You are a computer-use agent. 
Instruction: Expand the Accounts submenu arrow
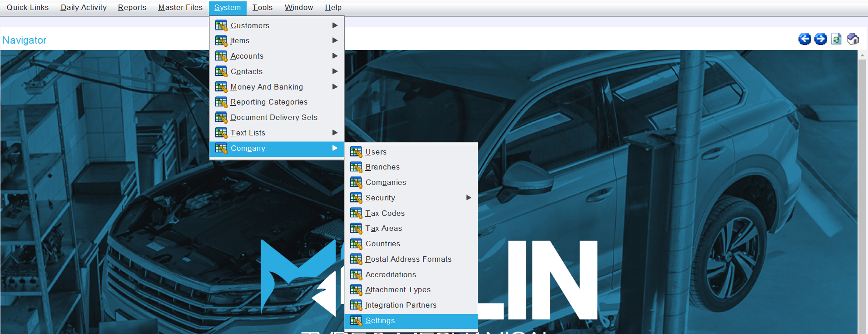pyautogui.click(x=335, y=56)
